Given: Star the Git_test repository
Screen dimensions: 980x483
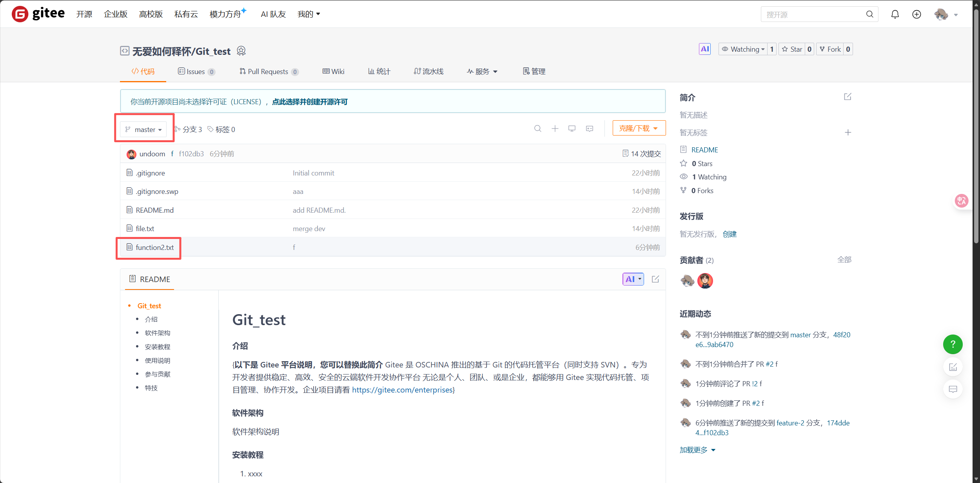Looking at the screenshot, I should tap(792, 49).
